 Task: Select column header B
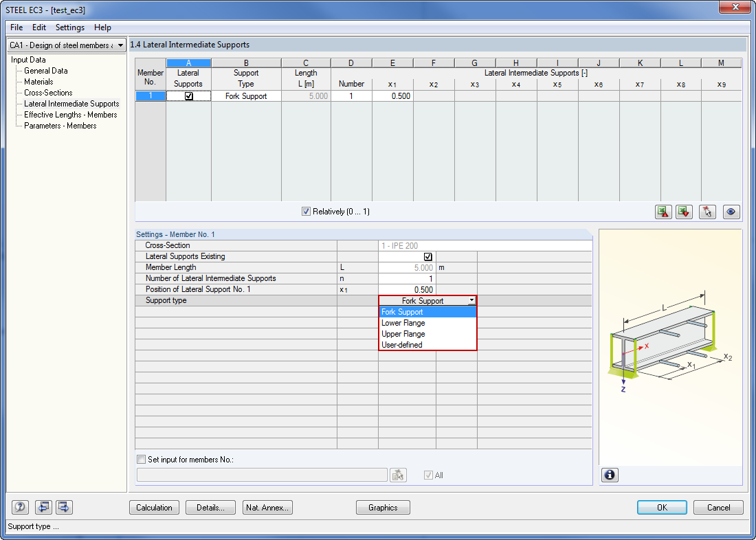tap(246, 63)
